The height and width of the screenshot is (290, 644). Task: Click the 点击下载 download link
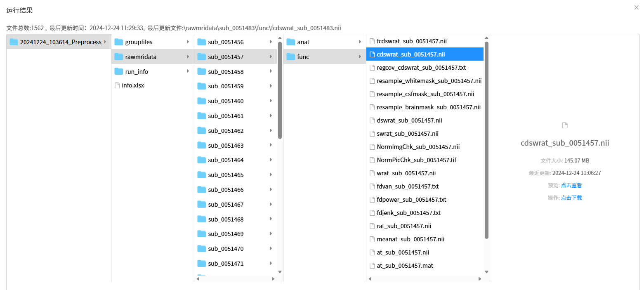[x=571, y=198]
